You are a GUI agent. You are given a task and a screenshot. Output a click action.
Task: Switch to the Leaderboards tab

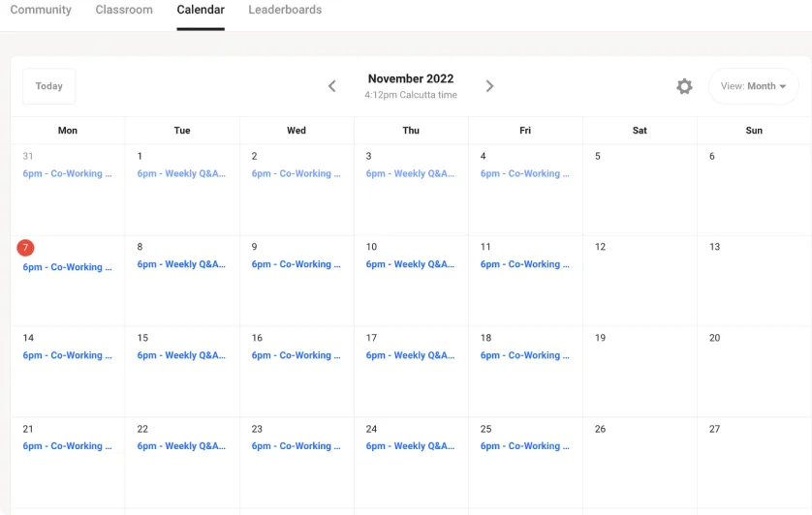285,10
